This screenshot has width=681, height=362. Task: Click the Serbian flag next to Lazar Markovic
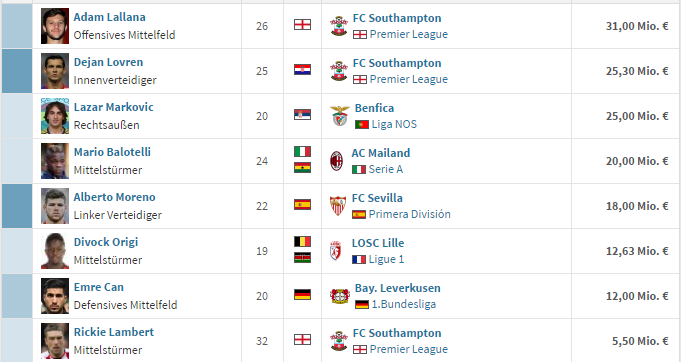pyautogui.click(x=302, y=115)
